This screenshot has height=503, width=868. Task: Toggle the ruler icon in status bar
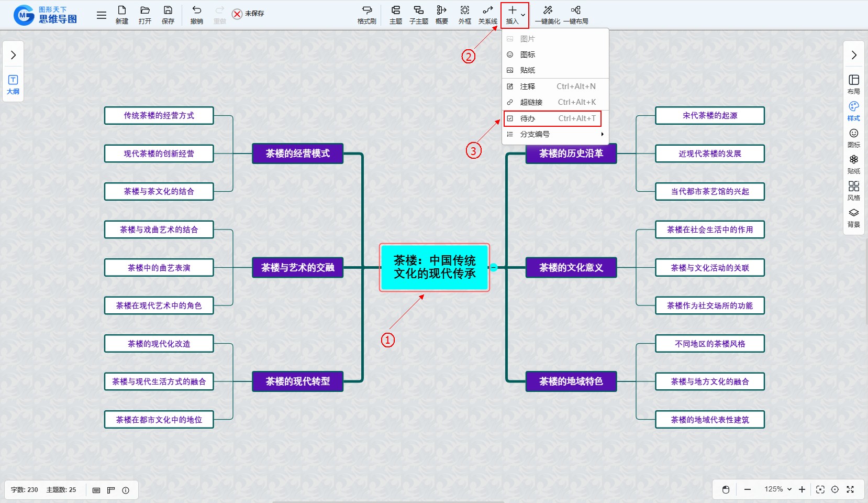pyautogui.click(x=111, y=490)
